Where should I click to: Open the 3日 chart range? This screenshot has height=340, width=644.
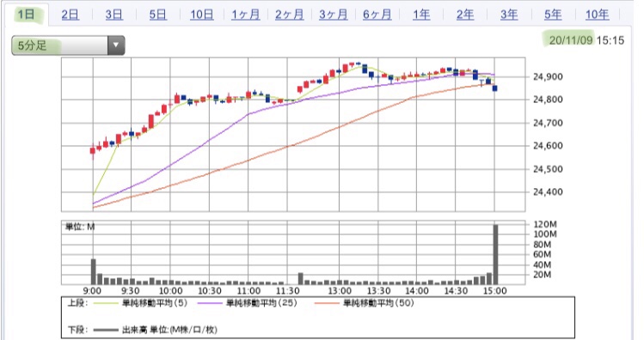(113, 15)
